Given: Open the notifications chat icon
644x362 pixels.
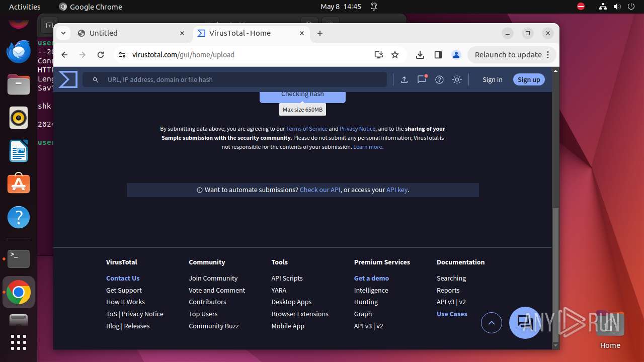Looking at the screenshot, I should point(422,79).
